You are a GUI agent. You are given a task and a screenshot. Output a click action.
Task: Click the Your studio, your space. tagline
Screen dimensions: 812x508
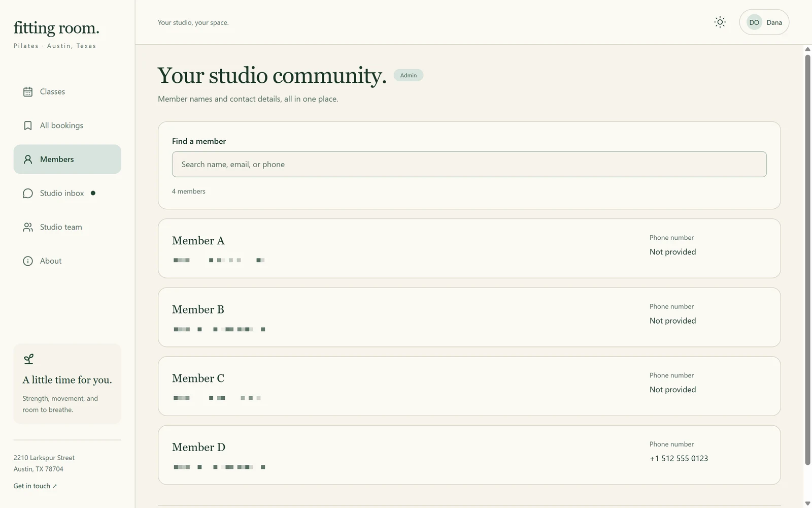point(193,23)
